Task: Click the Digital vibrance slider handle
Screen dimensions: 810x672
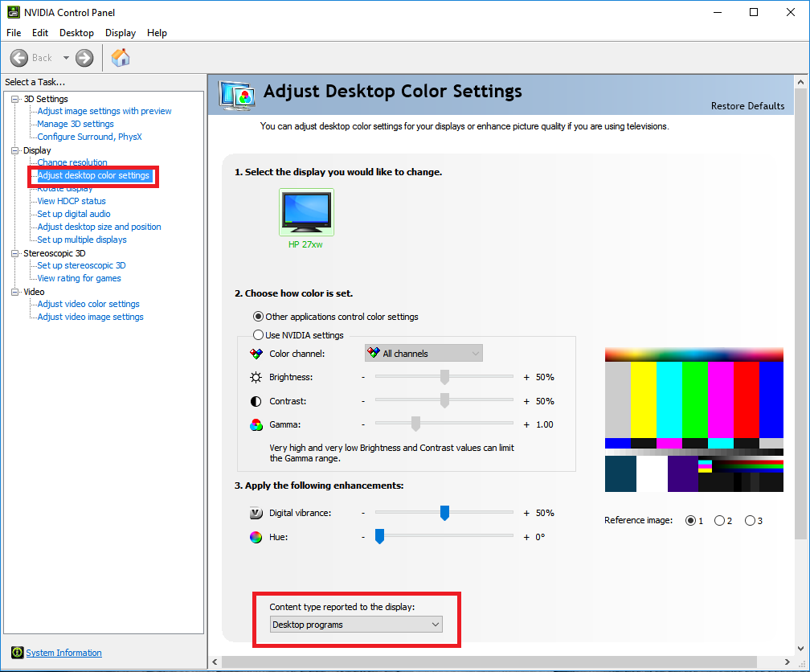Action: 444,513
